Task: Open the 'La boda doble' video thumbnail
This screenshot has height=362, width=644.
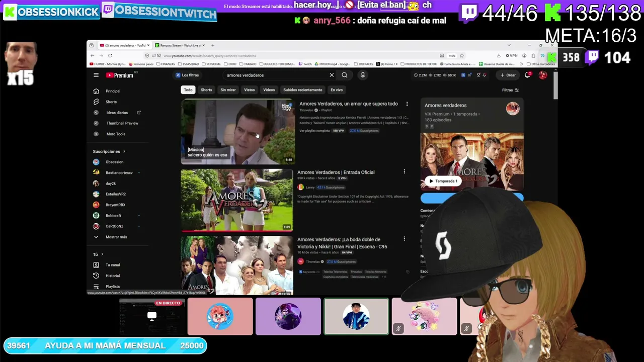Action: [x=237, y=265]
